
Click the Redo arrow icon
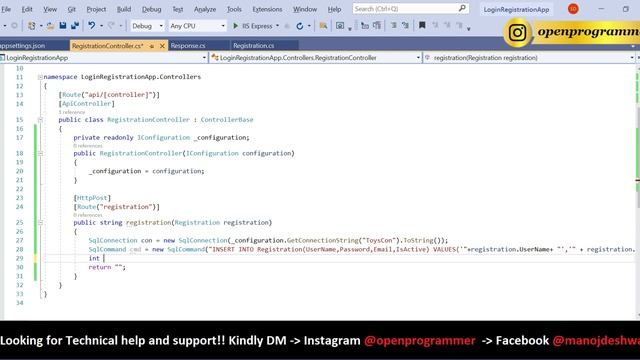click(x=111, y=26)
